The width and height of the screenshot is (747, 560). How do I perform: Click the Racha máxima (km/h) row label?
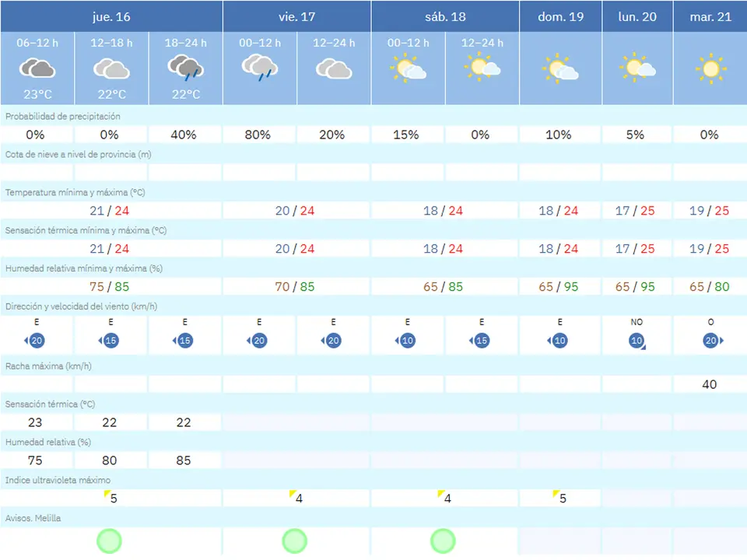[x=48, y=366]
